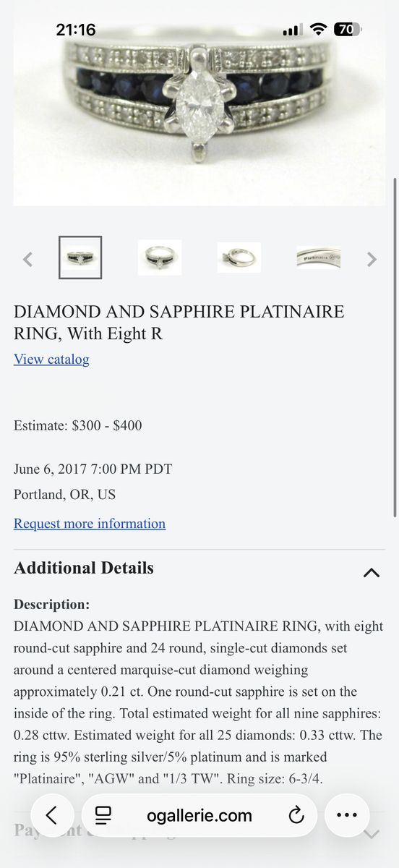This screenshot has width=399, height=868.
Task: Tap the battery indicator in the status bar
Action: pos(348,30)
